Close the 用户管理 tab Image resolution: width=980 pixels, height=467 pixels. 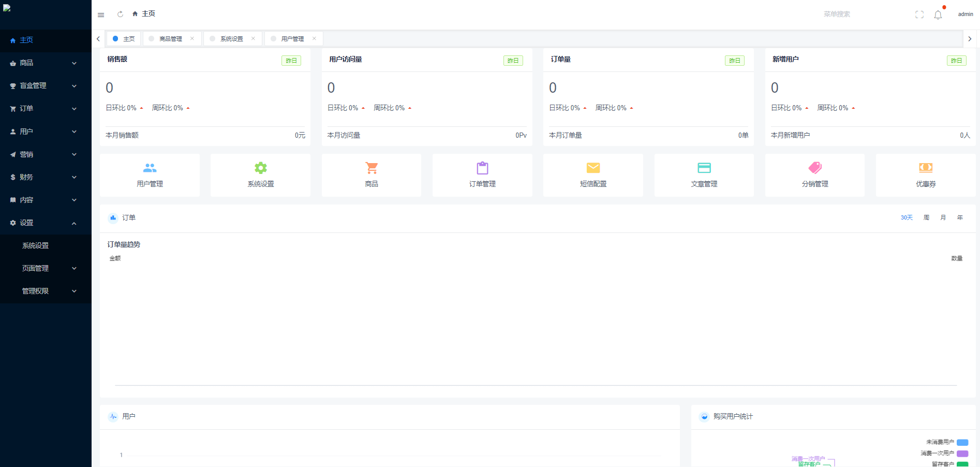(x=314, y=38)
